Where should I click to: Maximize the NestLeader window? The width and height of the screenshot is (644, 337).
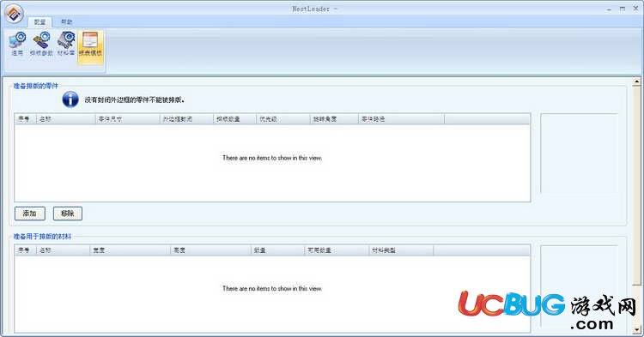623,9
